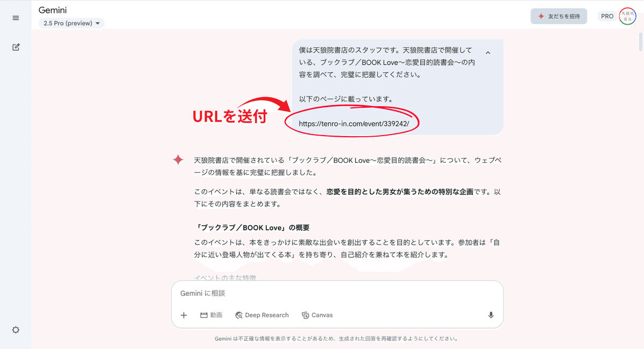
Task: Click the disclaimer text below the input box
Action: pyautogui.click(x=336, y=339)
